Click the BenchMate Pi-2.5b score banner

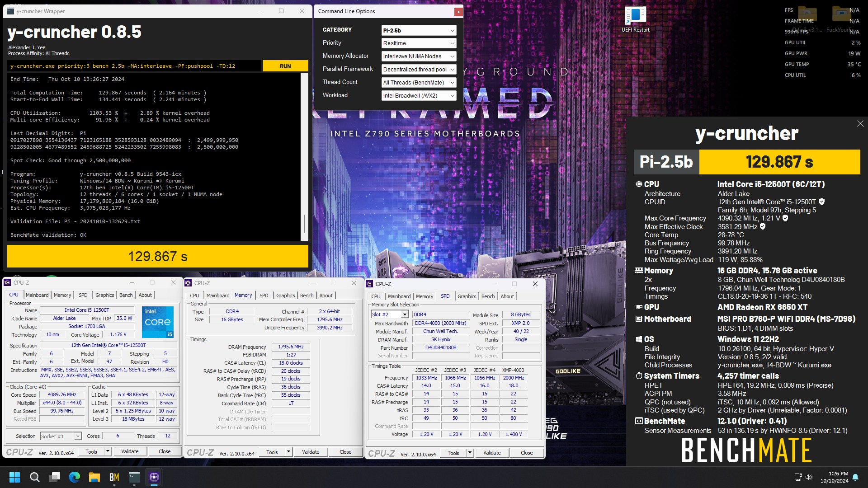(747, 162)
